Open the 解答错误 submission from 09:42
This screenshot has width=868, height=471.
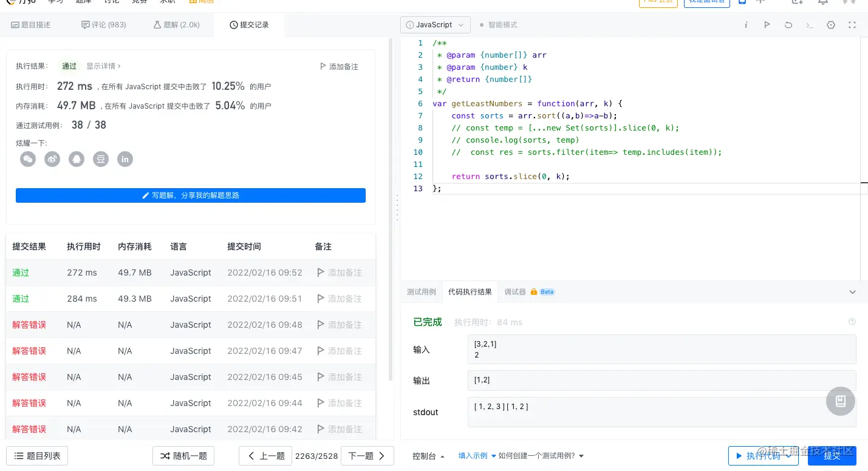point(29,429)
